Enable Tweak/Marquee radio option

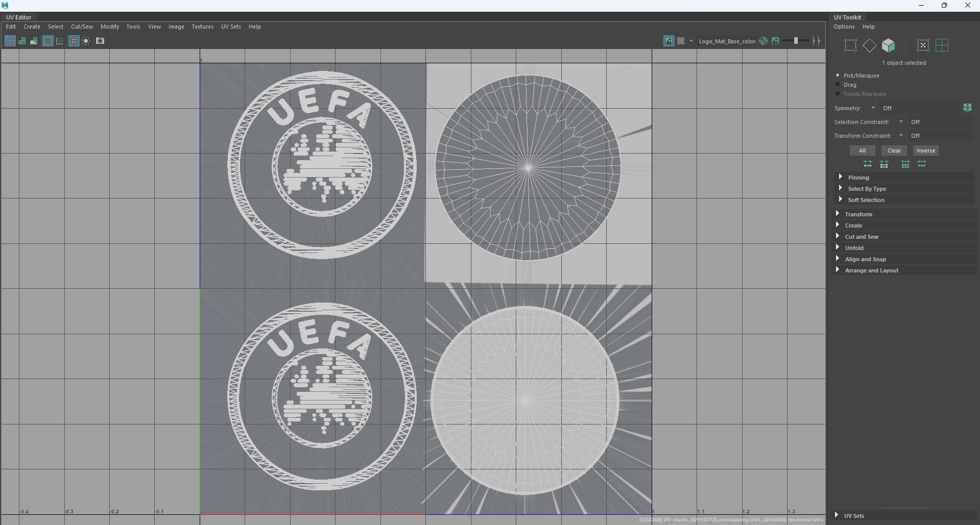click(x=838, y=94)
